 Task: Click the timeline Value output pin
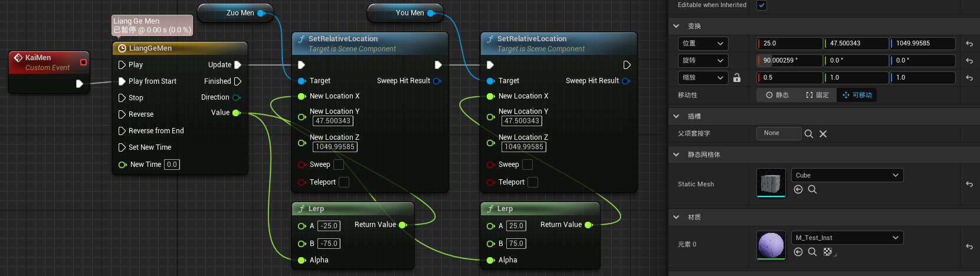[x=237, y=113]
